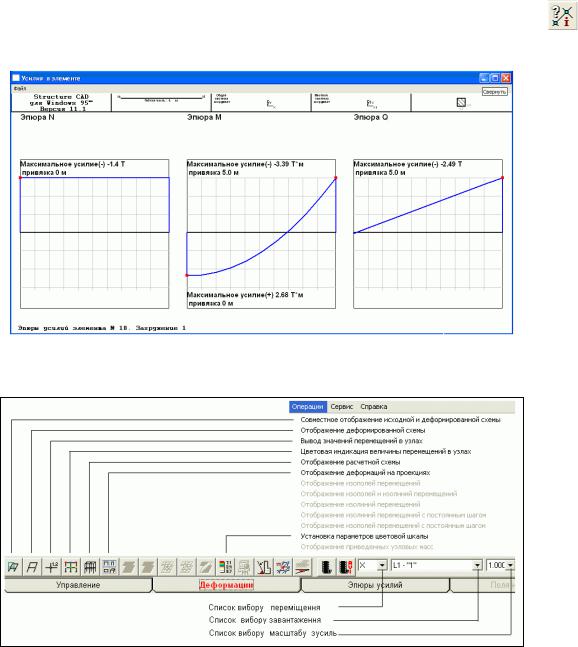Click the 'Эпюра M' heading
Screen dimensions: 578x647
(204, 118)
